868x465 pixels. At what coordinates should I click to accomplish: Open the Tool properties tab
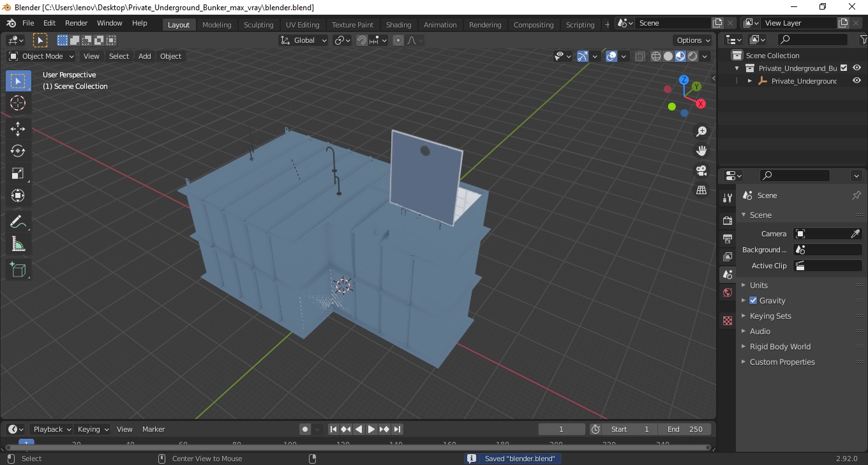point(728,198)
